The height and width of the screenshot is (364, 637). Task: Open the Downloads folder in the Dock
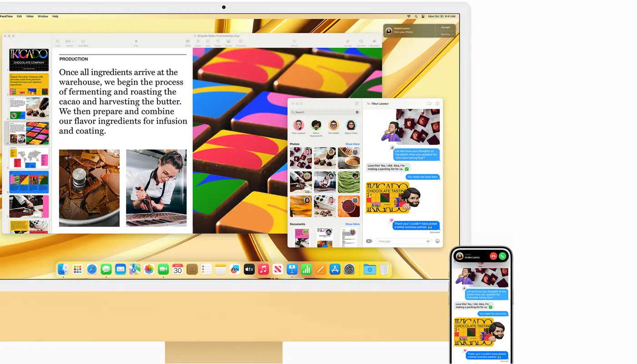click(369, 269)
